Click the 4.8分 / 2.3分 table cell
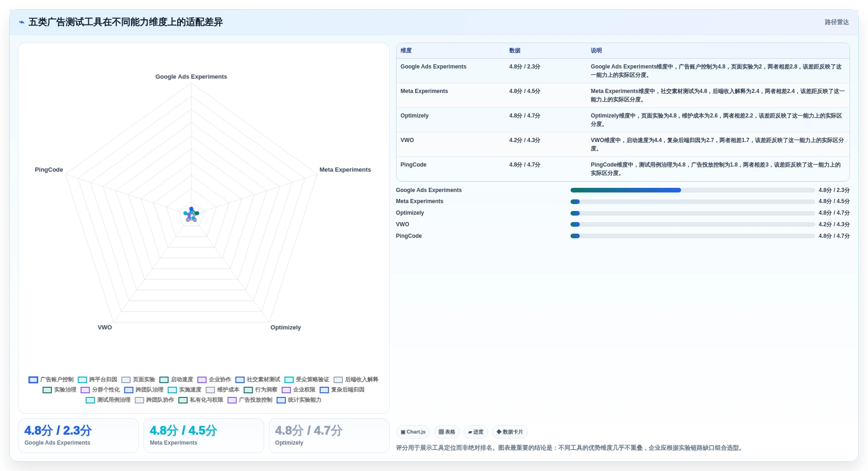The height and width of the screenshot is (471, 868). 524,67
